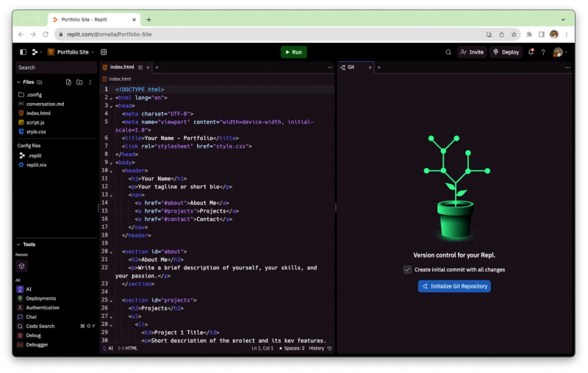Screen dimensions: 588x373
Task: Click the Deploy button
Action: coord(506,52)
